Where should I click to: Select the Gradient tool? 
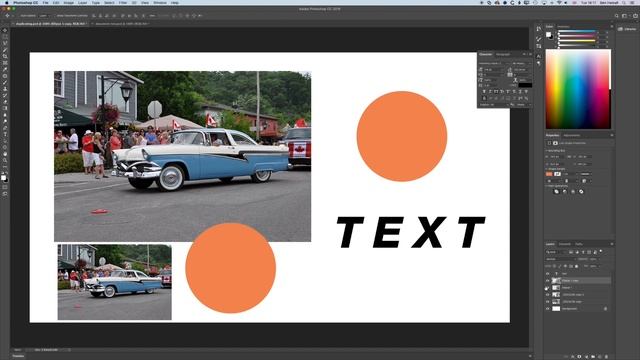[5, 109]
